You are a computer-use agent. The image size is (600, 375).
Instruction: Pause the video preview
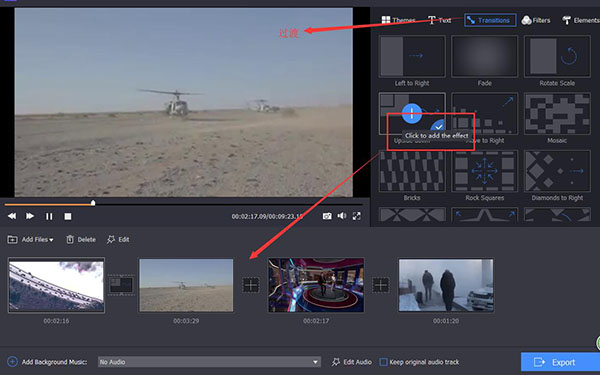49,217
